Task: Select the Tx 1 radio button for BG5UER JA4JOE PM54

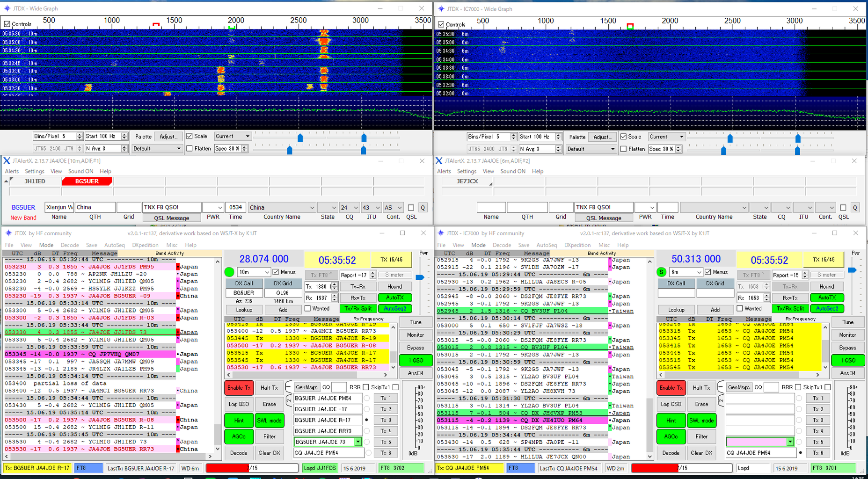Action: coord(367,398)
